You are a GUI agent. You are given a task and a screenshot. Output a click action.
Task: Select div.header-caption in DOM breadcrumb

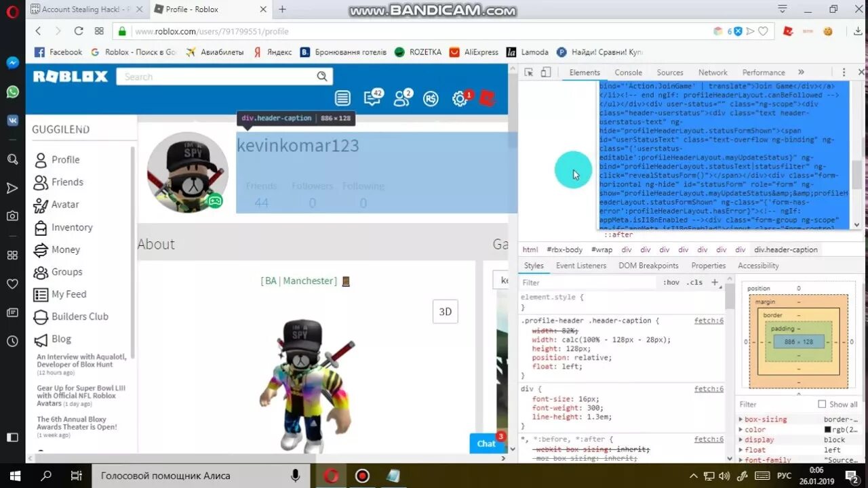tap(786, 249)
